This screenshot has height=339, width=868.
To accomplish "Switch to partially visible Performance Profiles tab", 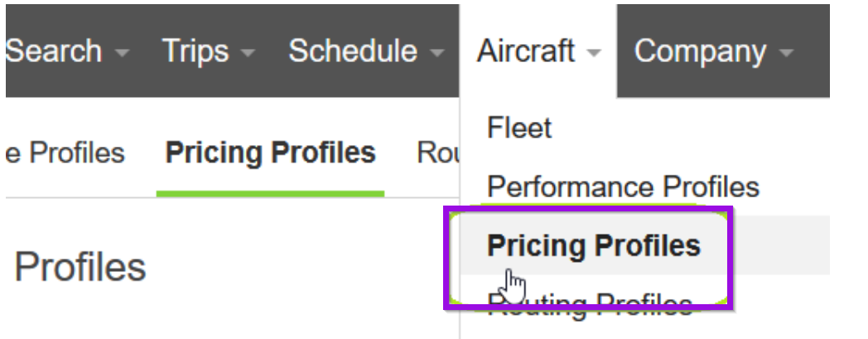I will (x=65, y=153).
